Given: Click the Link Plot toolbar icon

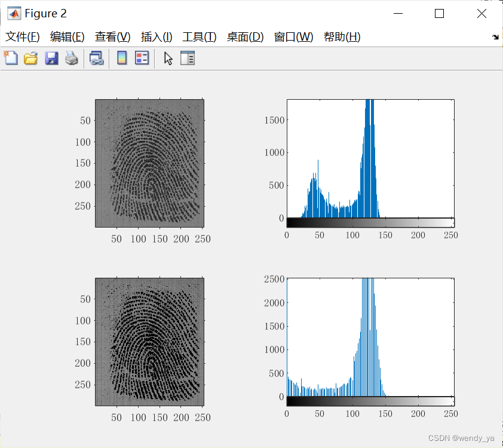Looking at the screenshot, I should [97, 59].
